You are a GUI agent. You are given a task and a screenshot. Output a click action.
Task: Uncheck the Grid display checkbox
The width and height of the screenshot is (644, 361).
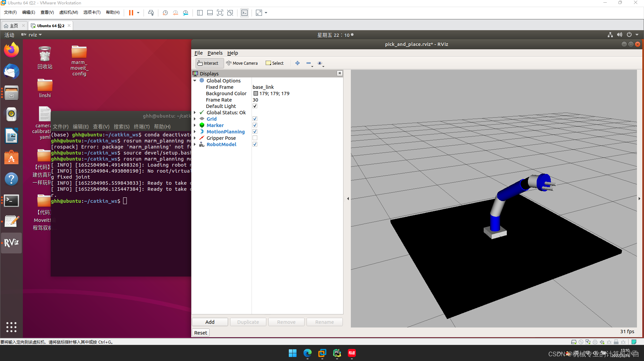[x=255, y=119]
